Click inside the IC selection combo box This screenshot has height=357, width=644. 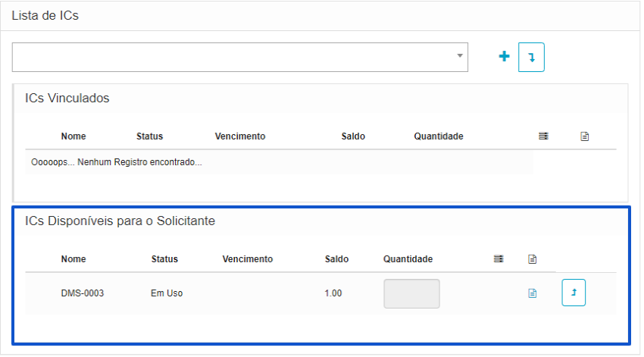tap(240, 57)
